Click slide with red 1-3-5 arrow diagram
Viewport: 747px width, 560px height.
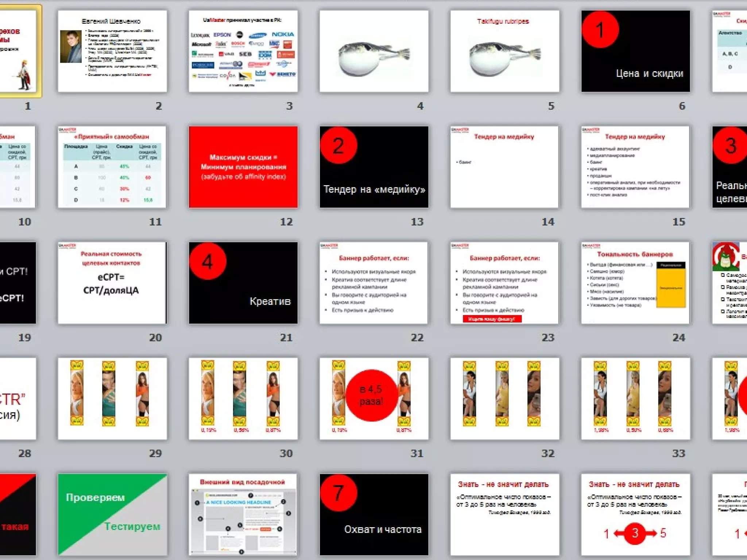pyautogui.click(x=635, y=514)
